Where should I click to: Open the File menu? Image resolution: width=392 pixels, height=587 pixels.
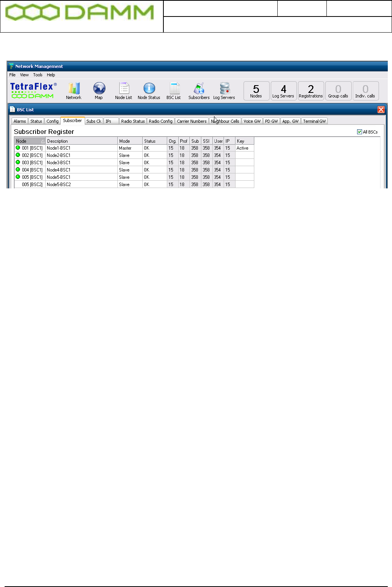[12, 75]
